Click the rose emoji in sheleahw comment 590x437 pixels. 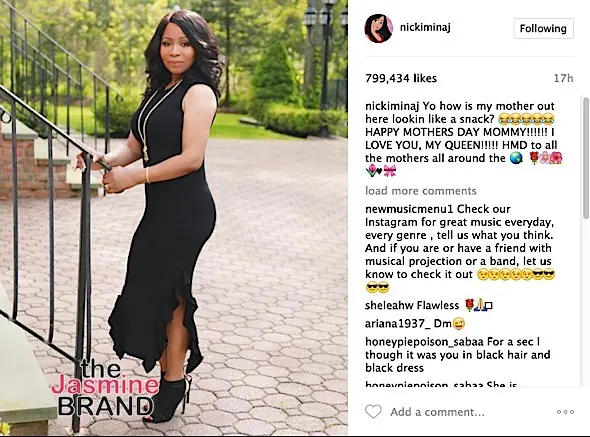coord(469,305)
